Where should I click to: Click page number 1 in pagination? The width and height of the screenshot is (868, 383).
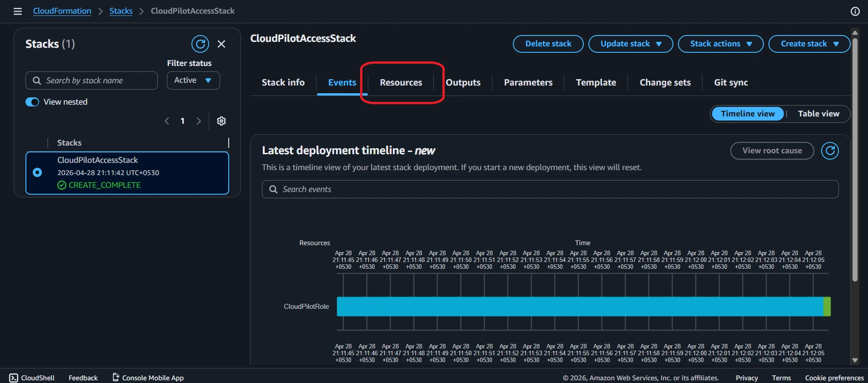click(x=182, y=121)
